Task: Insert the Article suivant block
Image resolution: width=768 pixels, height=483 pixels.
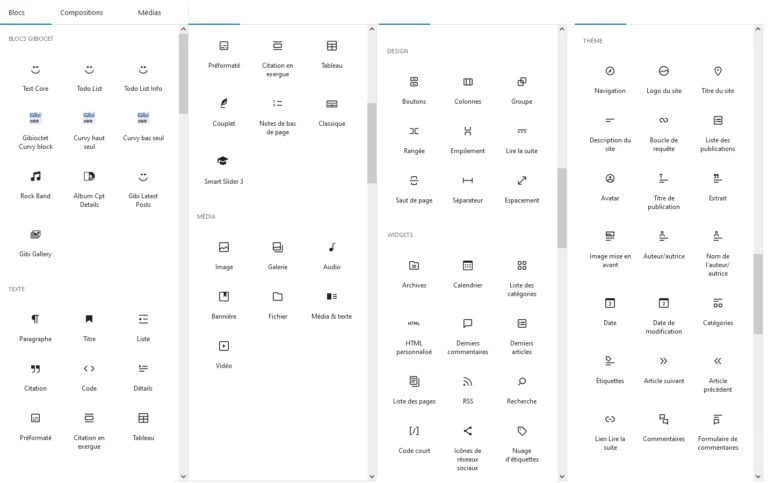Action: click(664, 370)
